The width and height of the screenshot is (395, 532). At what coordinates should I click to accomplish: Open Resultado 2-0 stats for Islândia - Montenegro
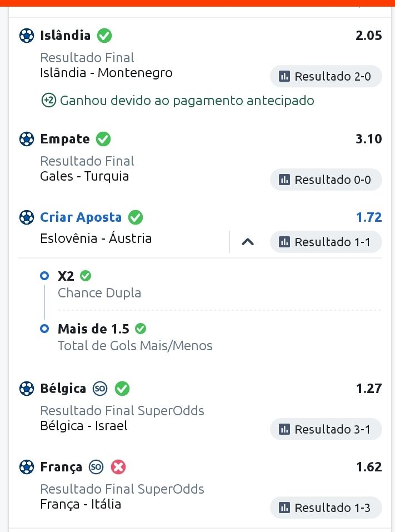[326, 76]
